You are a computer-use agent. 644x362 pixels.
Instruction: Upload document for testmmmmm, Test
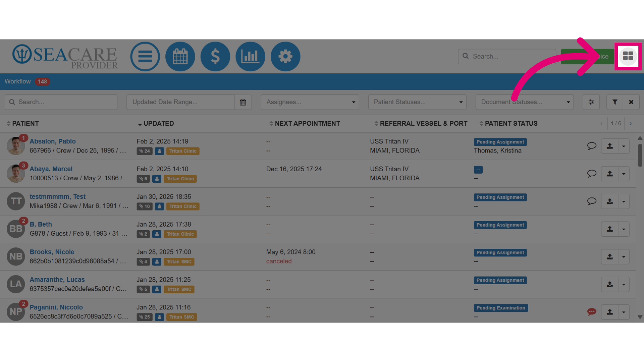[x=610, y=201]
